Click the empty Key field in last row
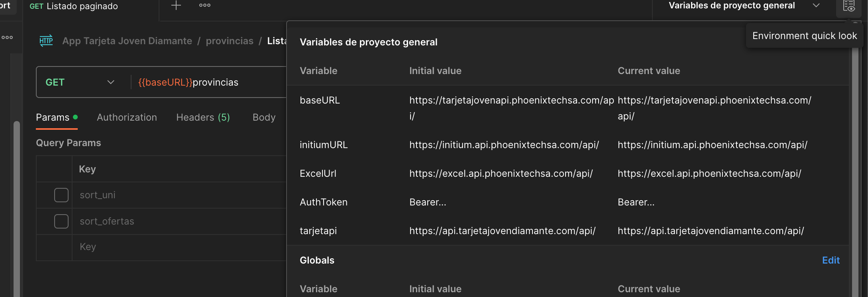 coord(179,247)
